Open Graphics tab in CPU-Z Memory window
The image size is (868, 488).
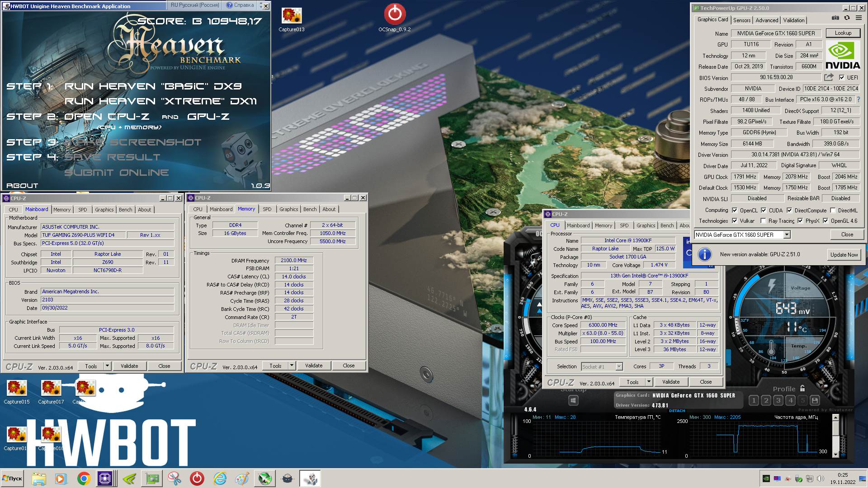pyautogui.click(x=288, y=209)
